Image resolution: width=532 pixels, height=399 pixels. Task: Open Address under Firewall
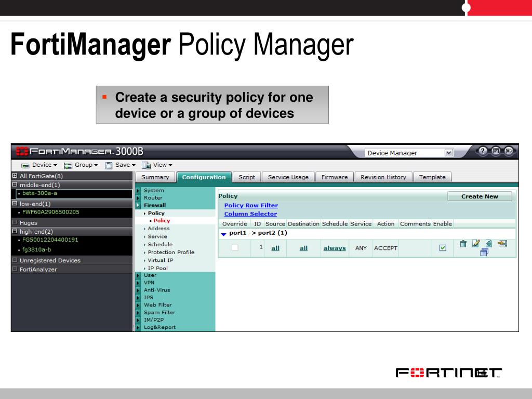click(158, 229)
